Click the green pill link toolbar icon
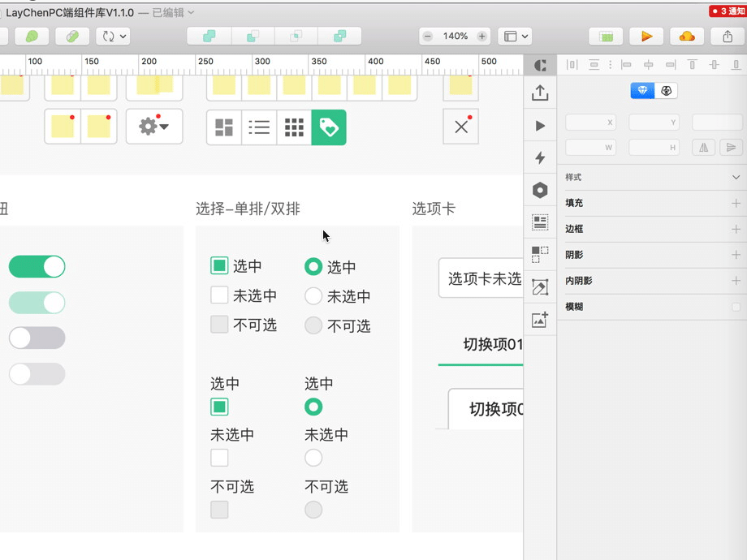 click(x=72, y=37)
